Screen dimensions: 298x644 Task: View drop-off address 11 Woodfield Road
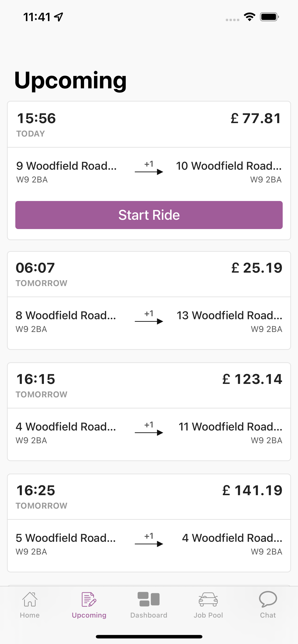pos(230,427)
